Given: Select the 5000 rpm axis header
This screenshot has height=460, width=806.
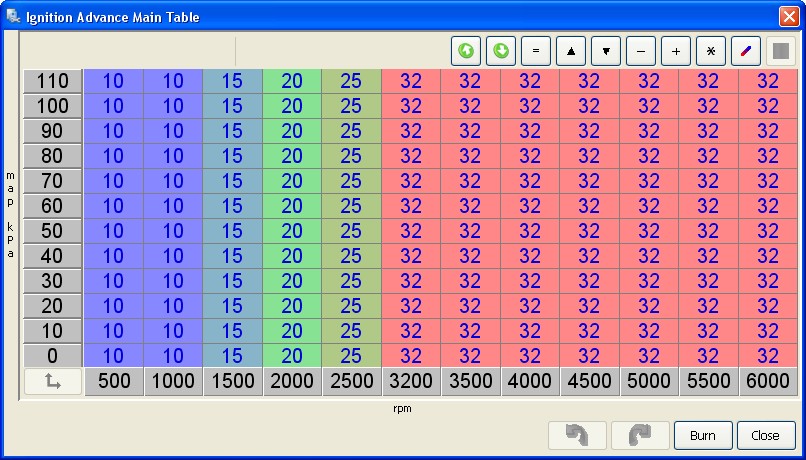Looking at the screenshot, I should point(650,381).
